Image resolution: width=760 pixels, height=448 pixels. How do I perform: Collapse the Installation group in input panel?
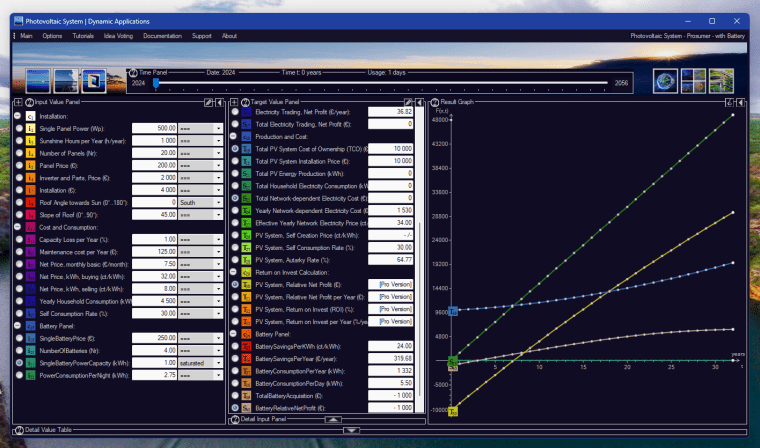[17, 116]
